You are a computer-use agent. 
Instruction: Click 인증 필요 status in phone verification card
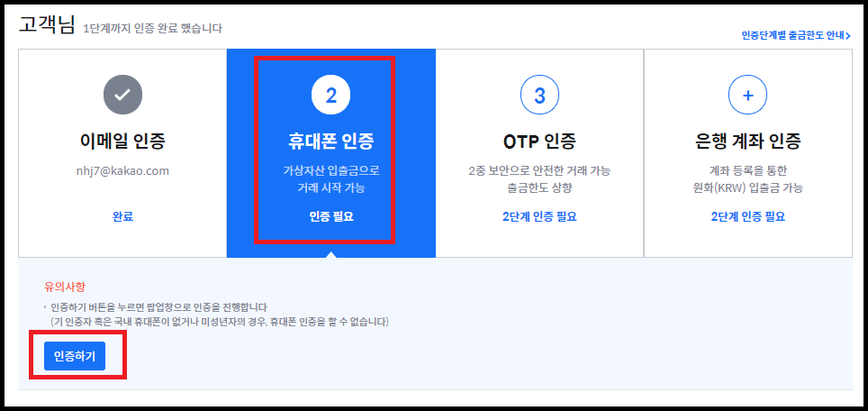(x=331, y=216)
